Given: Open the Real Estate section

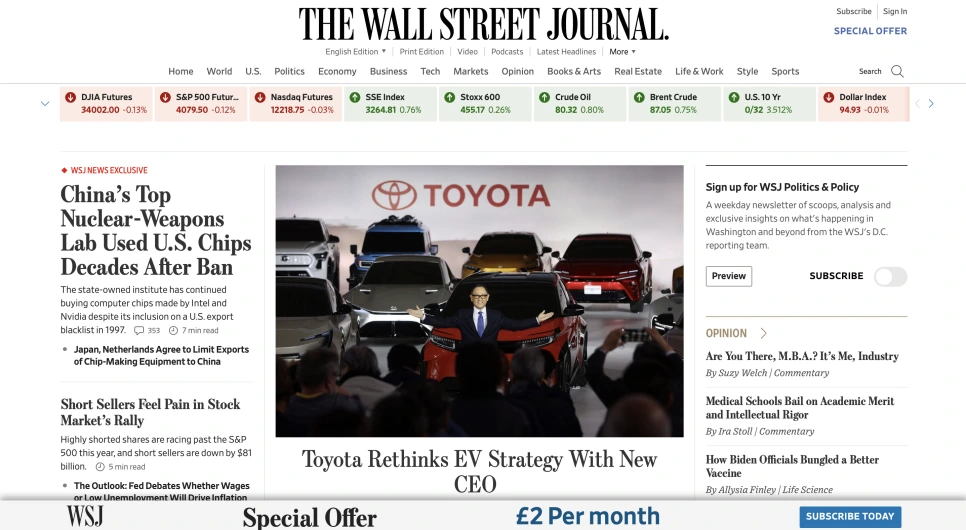Looking at the screenshot, I should [638, 71].
